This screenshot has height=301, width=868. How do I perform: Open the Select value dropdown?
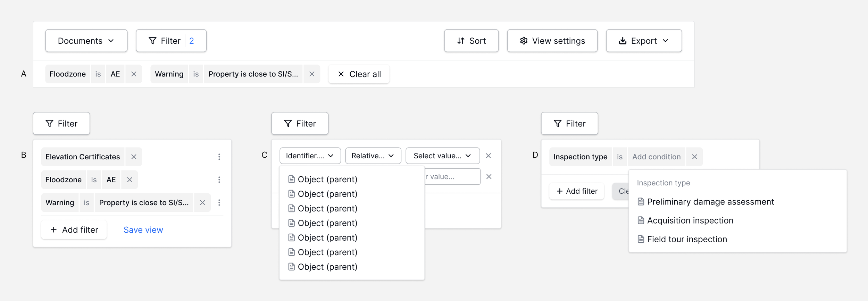[x=442, y=156]
